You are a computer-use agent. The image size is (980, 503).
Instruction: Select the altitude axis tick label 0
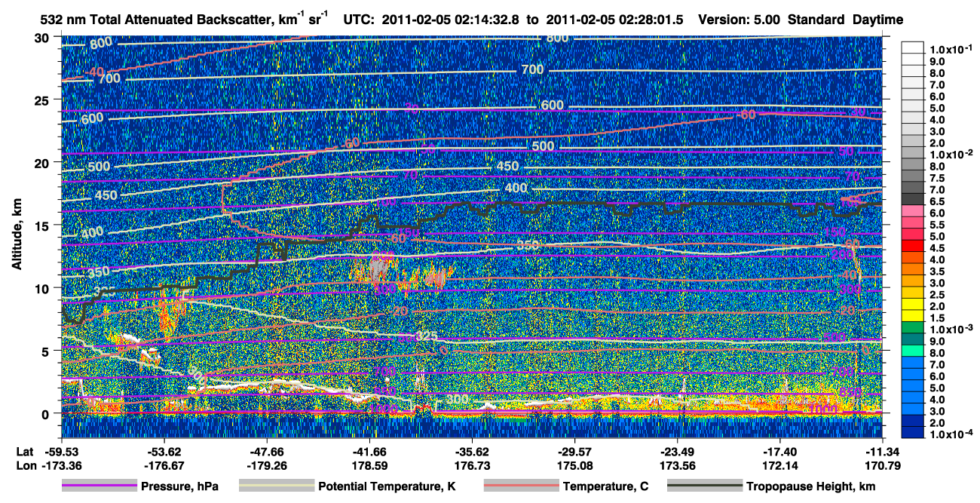coord(46,413)
